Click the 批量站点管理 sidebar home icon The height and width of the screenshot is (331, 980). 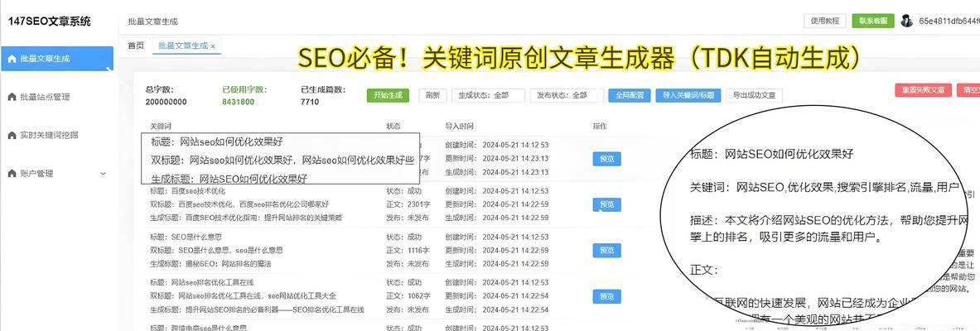pos(12,97)
